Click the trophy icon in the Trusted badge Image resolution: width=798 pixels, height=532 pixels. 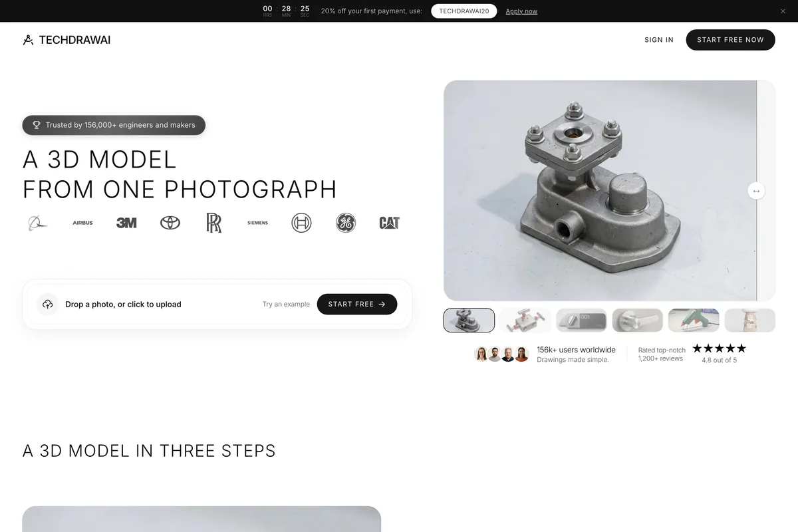pos(37,125)
